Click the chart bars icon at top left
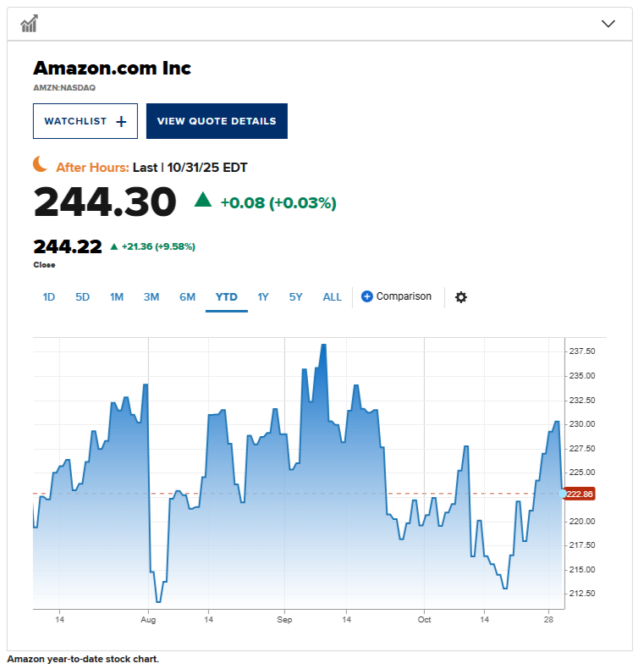 click(30, 24)
